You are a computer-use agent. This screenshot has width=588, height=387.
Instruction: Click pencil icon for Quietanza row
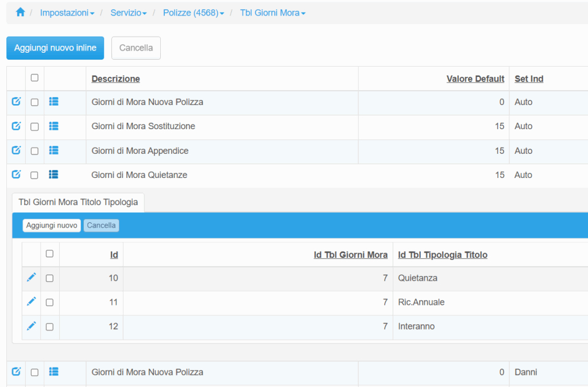(x=32, y=277)
